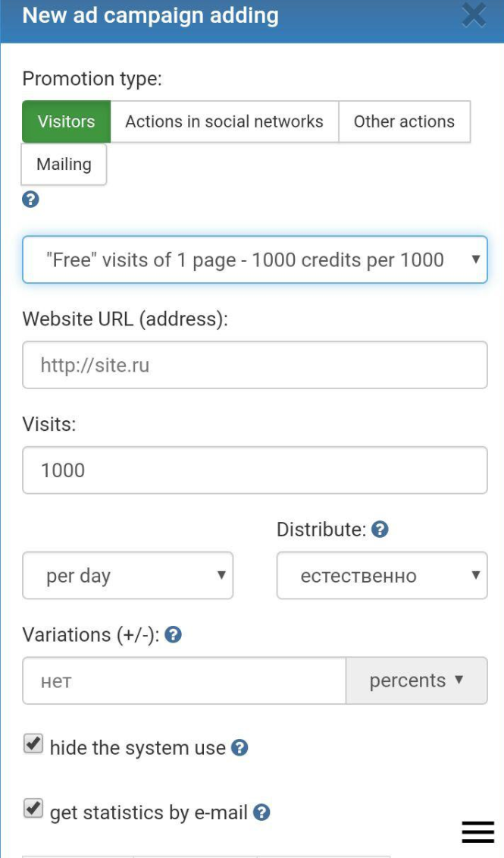The width and height of the screenshot is (504, 858).
Task: Open the Distribute естественно dropdown
Action: tap(381, 576)
